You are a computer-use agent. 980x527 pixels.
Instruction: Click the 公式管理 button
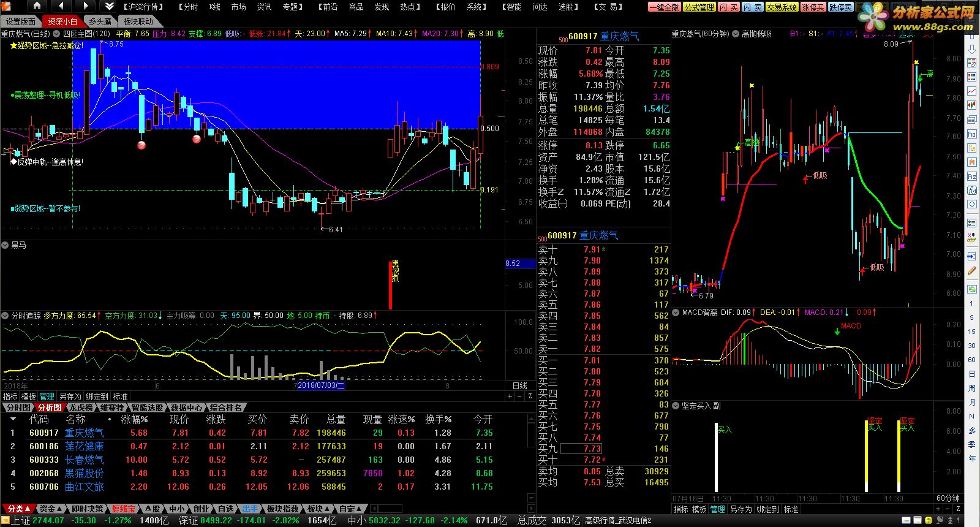[699, 7]
